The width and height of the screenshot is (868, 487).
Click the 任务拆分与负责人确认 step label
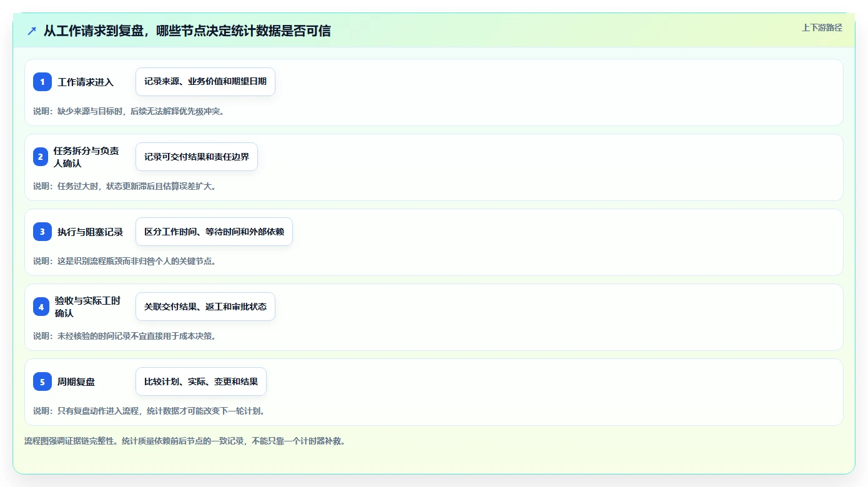(x=86, y=157)
